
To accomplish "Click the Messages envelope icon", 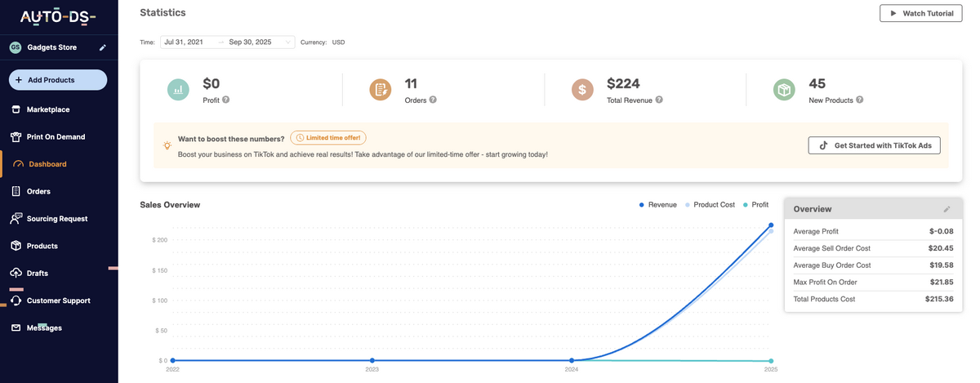I will point(16,328).
